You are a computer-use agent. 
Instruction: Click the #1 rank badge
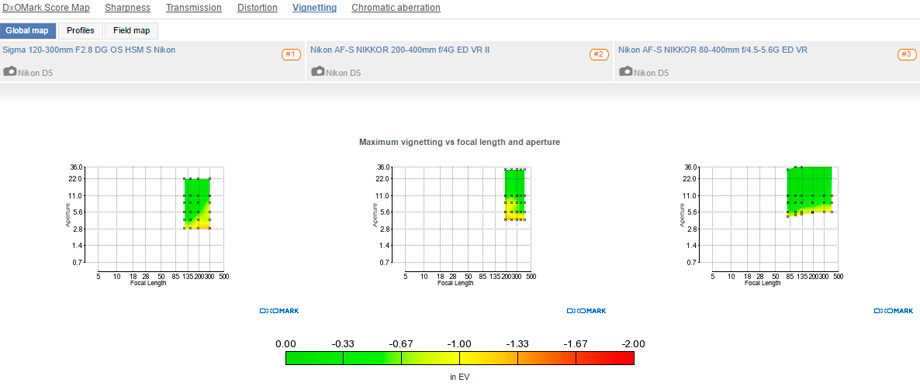click(x=291, y=55)
